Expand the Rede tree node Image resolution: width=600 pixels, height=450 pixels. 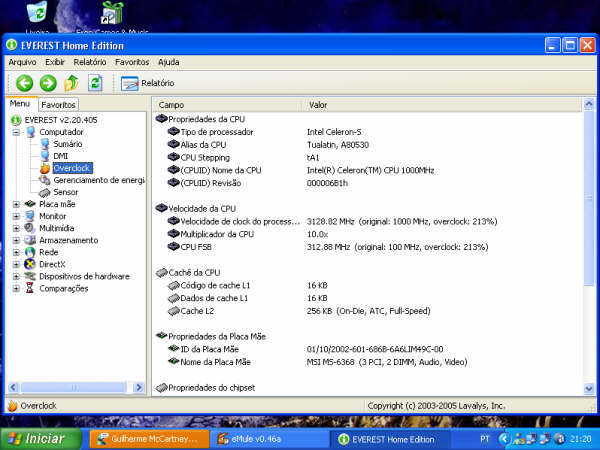point(16,253)
